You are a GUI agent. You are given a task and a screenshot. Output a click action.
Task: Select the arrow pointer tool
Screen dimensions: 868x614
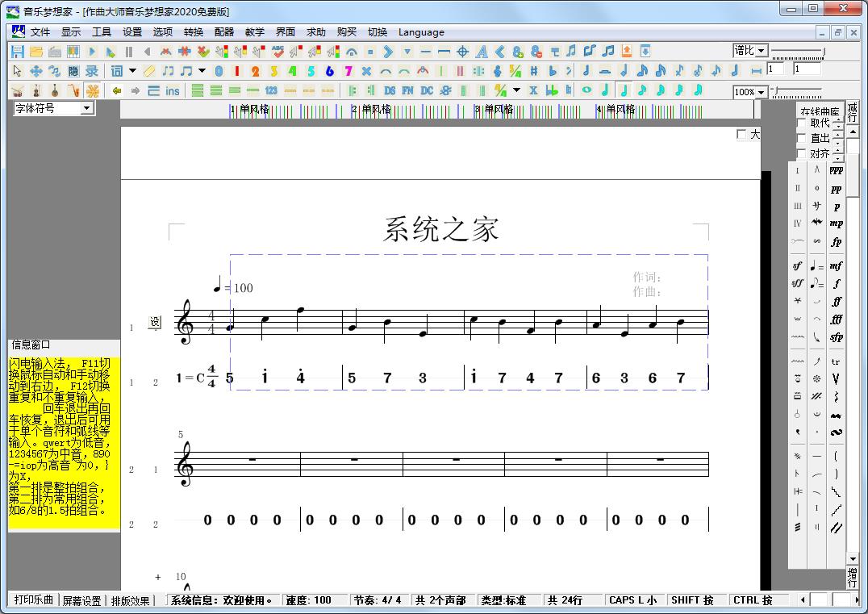point(17,71)
